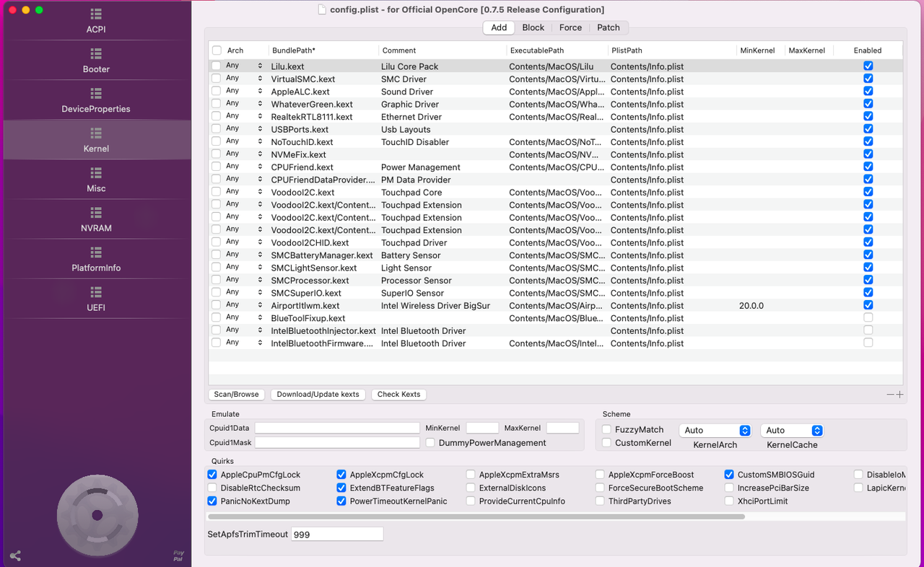The image size is (924, 567).
Task: Uncheck AirportItlwm.kext Enabled checkbox
Action: pos(868,305)
